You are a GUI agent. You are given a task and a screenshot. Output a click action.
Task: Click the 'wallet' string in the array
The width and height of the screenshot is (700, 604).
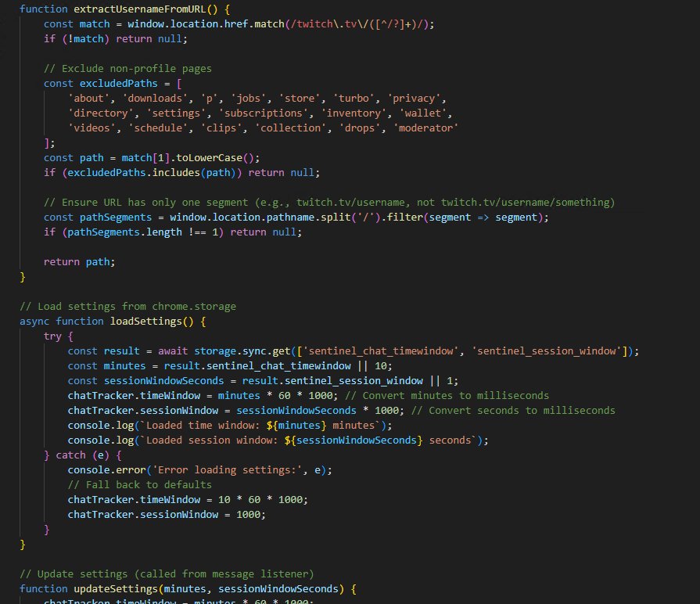point(423,113)
